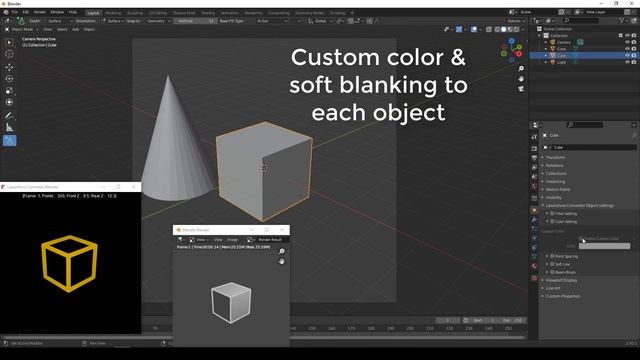
Task: Activate the Rotate tool
Action: 9,79
